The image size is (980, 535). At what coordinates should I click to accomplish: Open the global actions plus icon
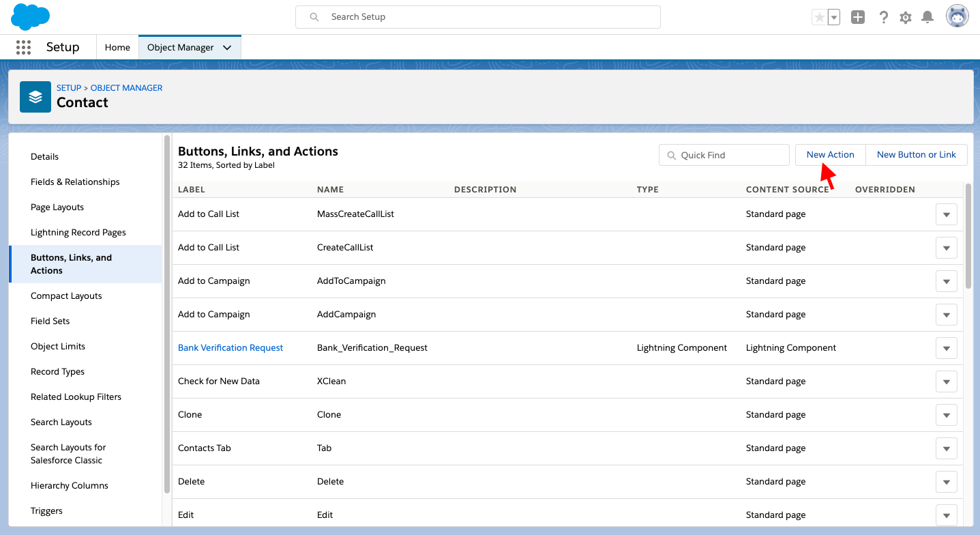click(x=858, y=18)
